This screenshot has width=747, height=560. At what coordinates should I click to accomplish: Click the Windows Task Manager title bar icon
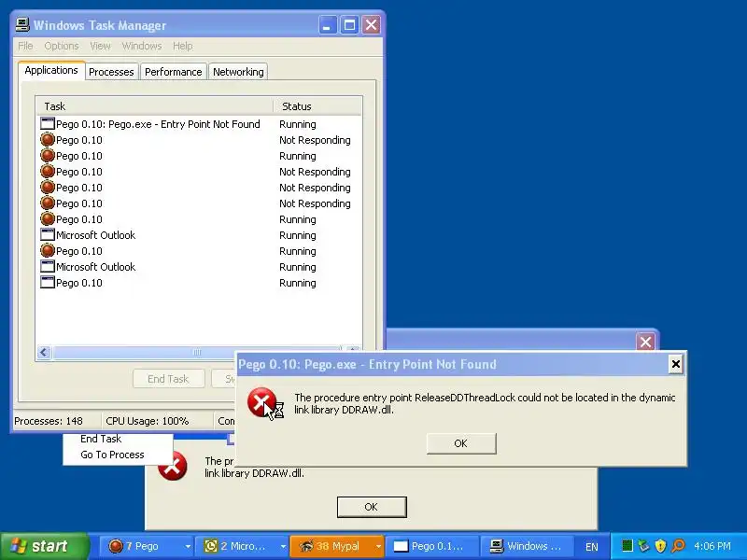click(x=21, y=25)
